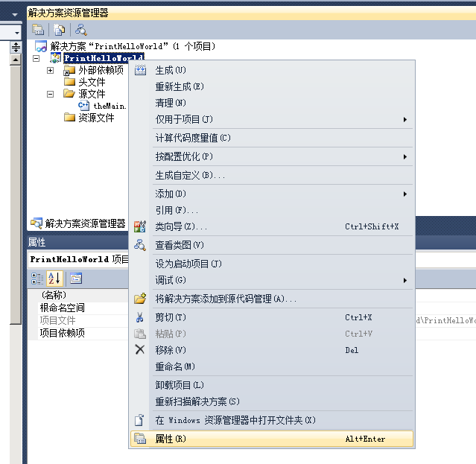
Task: Click the 资源文件 folder icon
Action: coord(69,117)
